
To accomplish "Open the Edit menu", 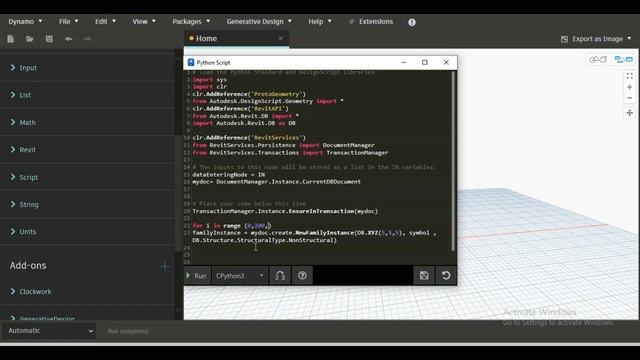I will [x=105, y=22].
